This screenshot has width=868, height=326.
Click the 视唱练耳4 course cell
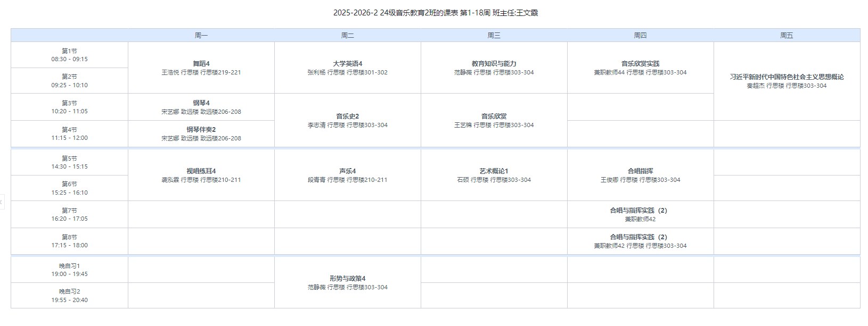tap(201, 175)
